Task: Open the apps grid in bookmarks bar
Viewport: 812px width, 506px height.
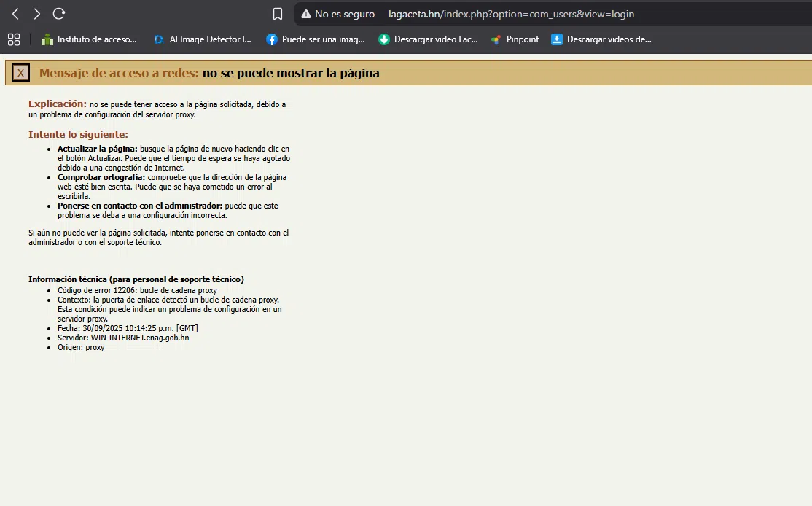Action: [x=14, y=39]
